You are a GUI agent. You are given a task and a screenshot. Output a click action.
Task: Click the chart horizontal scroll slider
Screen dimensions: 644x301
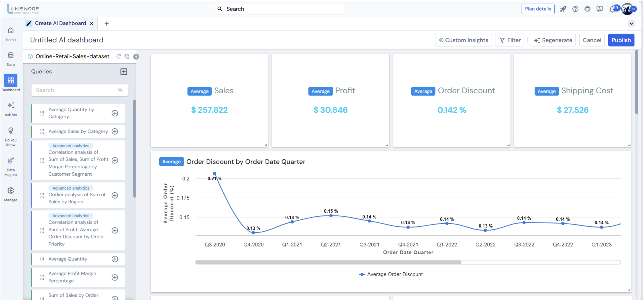(328, 262)
